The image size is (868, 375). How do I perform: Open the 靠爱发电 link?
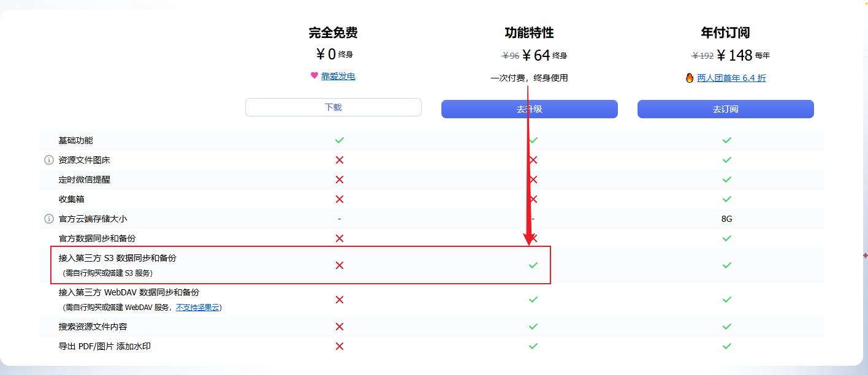pos(338,76)
